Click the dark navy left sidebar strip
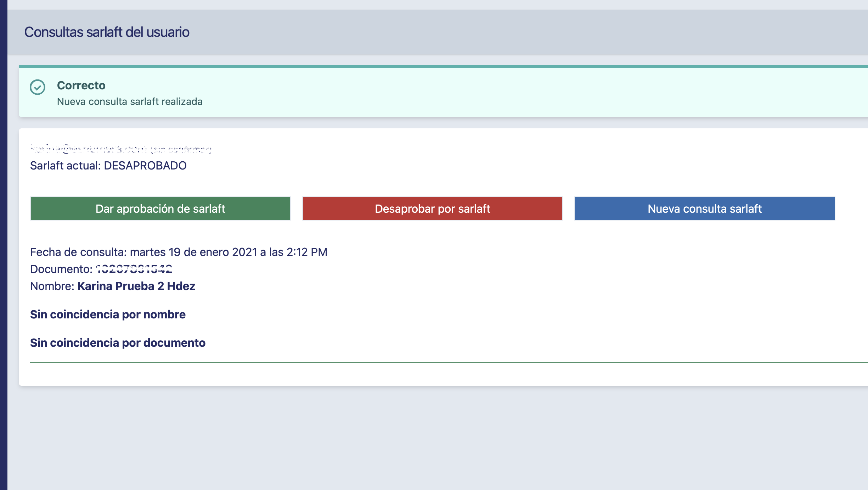 (x=4, y=245)
